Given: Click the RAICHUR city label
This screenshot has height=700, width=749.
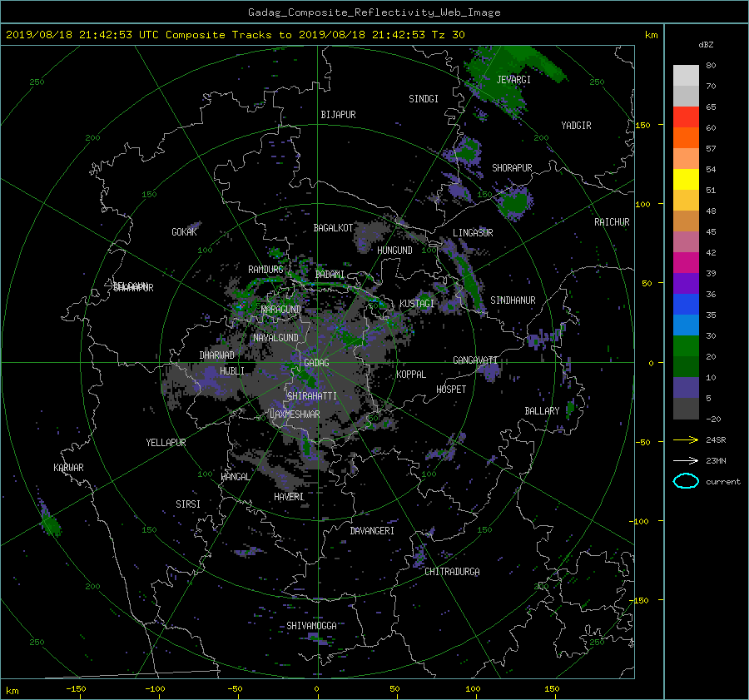Looking at the screenshot, I should coord(612,222).
